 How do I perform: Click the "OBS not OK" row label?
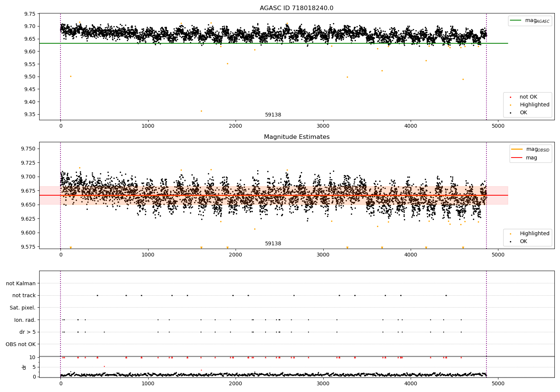point(21,345)
